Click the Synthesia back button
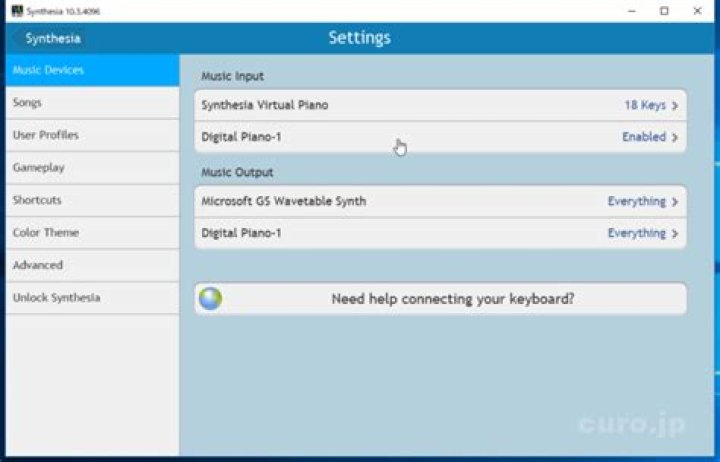Image resolution: width=720 pixels, height=462 pixels. [54, 39]
